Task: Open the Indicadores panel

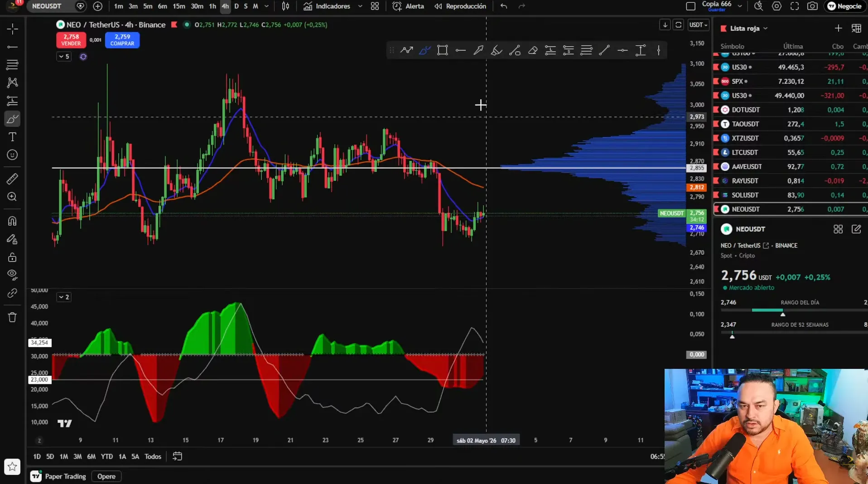Action: point(327,6)
